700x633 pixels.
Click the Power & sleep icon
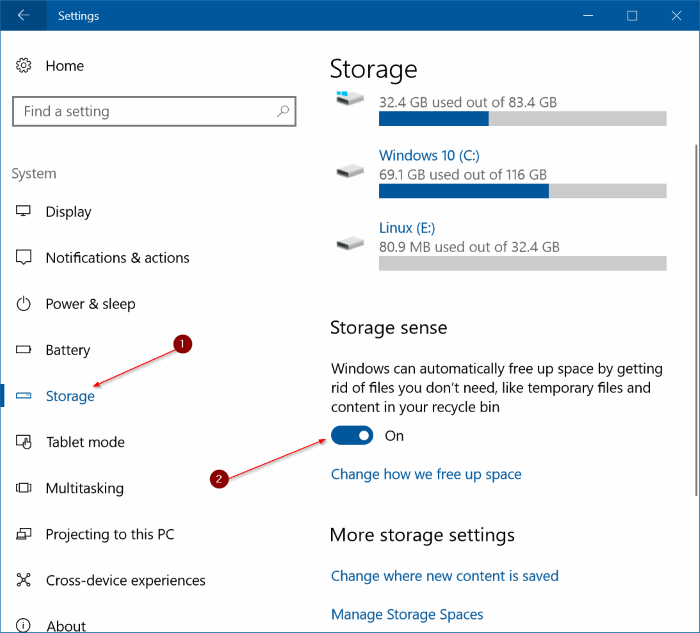[x=24, y=304]
